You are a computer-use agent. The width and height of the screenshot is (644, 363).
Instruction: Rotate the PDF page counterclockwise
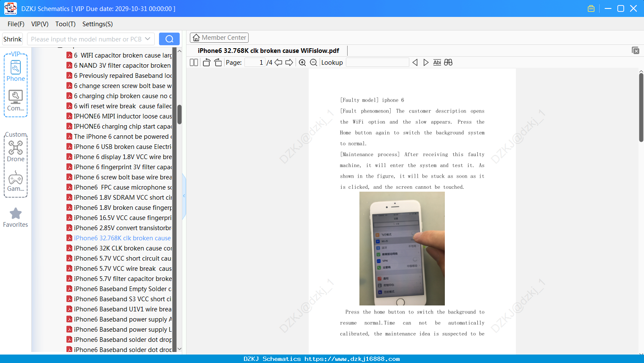pyautogui.click(x=206, y=63)
